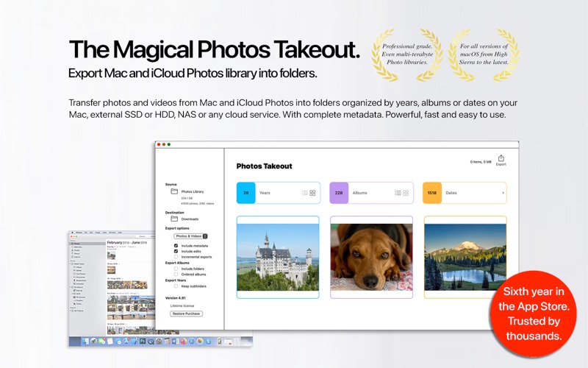This screenshot has width=588, height=368.
Task: Launch Microsoft Word from the dock
Action: click(x=175, y=341)
